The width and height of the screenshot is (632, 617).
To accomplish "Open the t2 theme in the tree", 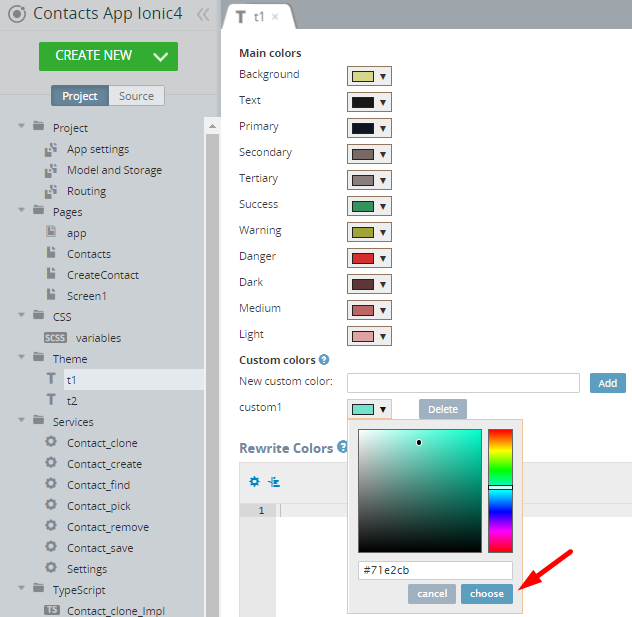I will [x=72, y=401].
